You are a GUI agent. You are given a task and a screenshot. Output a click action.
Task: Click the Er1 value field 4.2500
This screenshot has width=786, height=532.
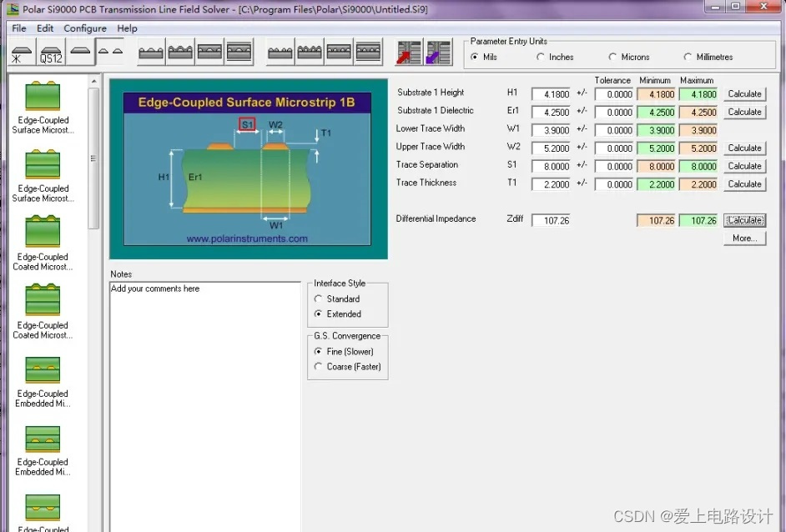click(x=551, y=113)
